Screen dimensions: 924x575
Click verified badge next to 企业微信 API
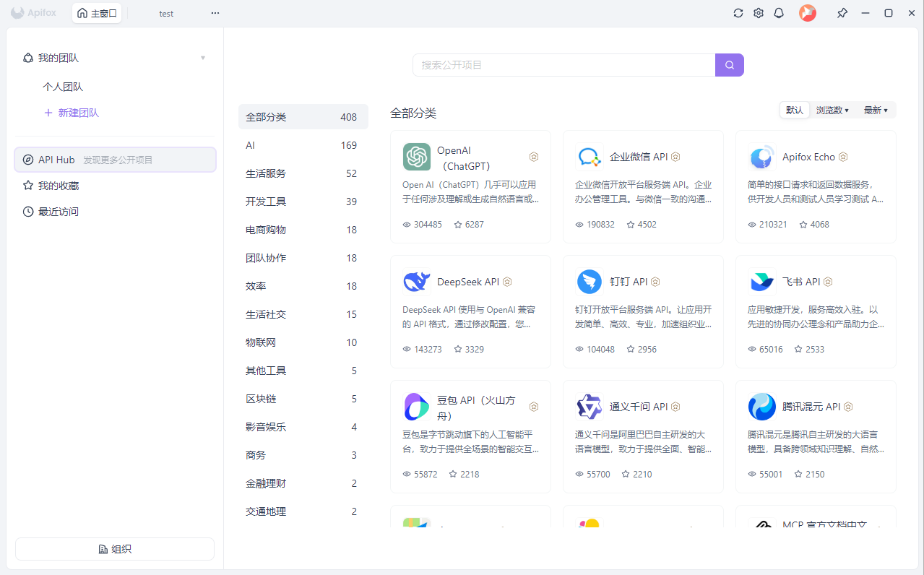click(675, 157)
